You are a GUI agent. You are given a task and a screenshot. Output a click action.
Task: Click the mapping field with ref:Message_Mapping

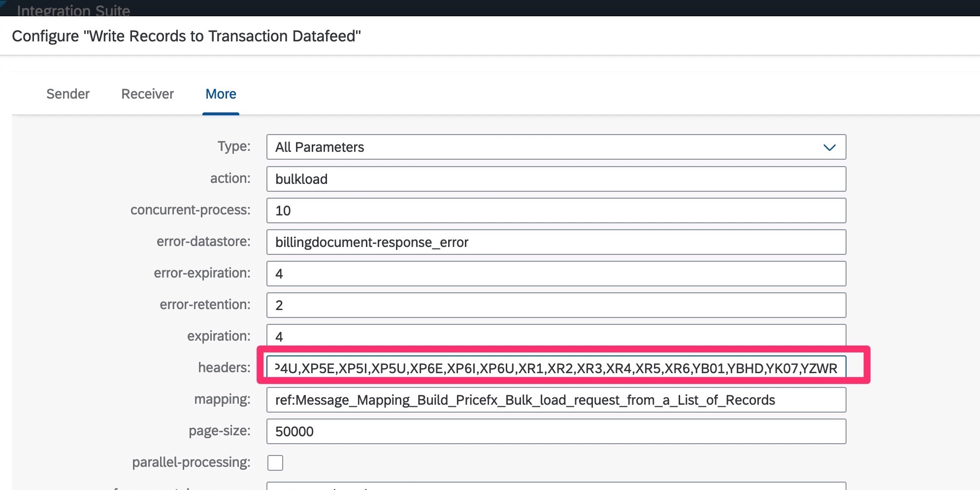[555, 400]
